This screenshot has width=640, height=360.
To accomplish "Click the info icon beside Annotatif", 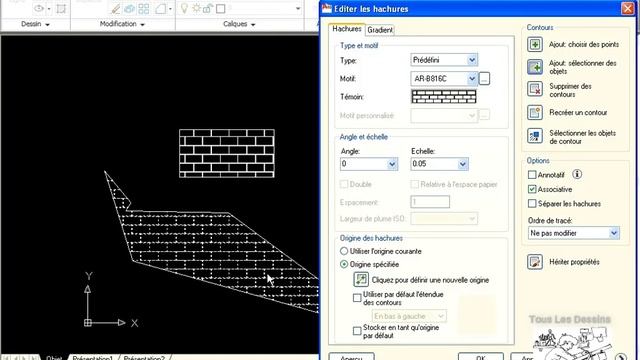I will (x=577, y=174).
